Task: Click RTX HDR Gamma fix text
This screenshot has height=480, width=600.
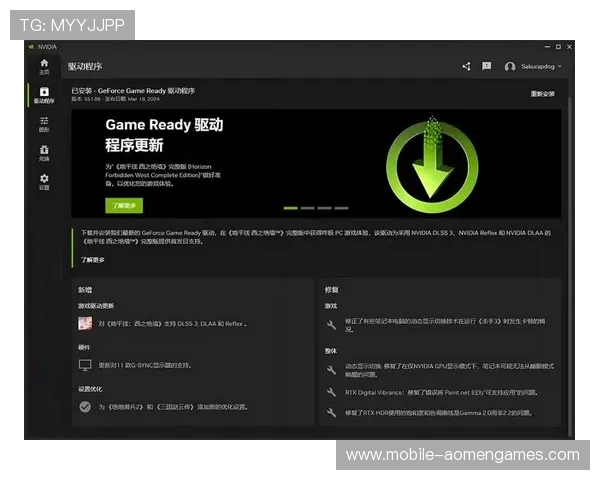Action: (439, 413)
